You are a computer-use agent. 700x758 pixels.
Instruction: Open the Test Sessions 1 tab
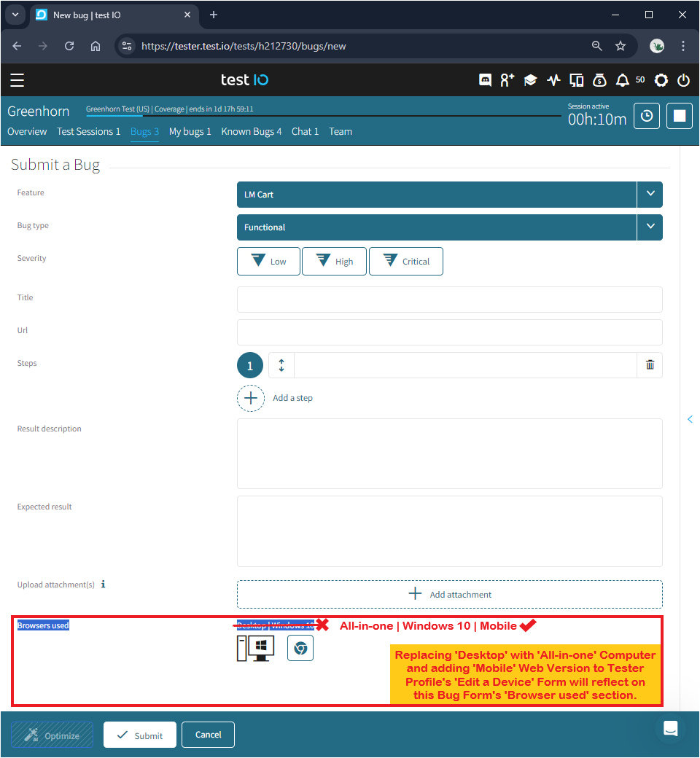point(88,131)
